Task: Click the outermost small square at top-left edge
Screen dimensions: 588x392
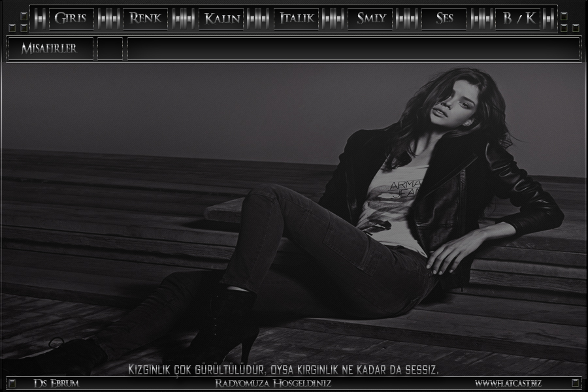Action: [12, 27]
